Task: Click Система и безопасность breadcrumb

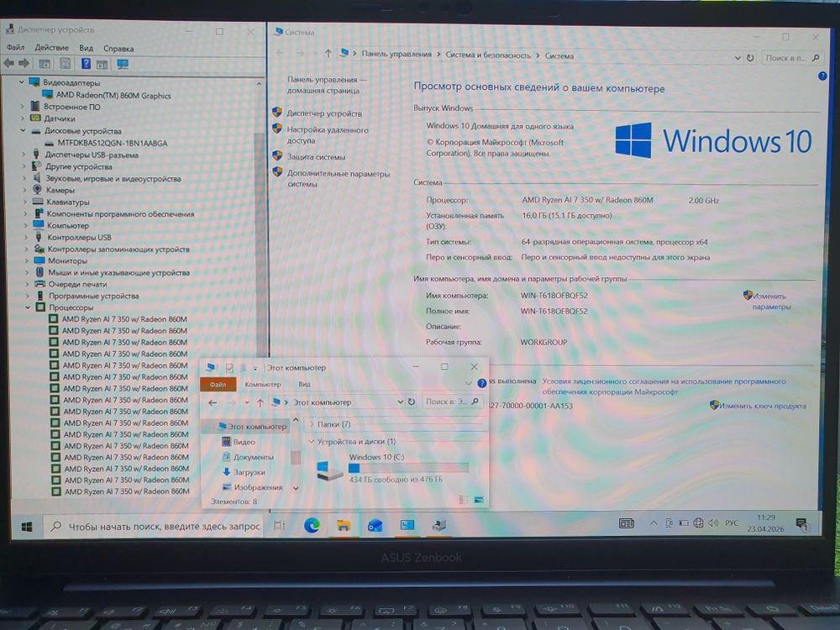Action: pos(488,55)
